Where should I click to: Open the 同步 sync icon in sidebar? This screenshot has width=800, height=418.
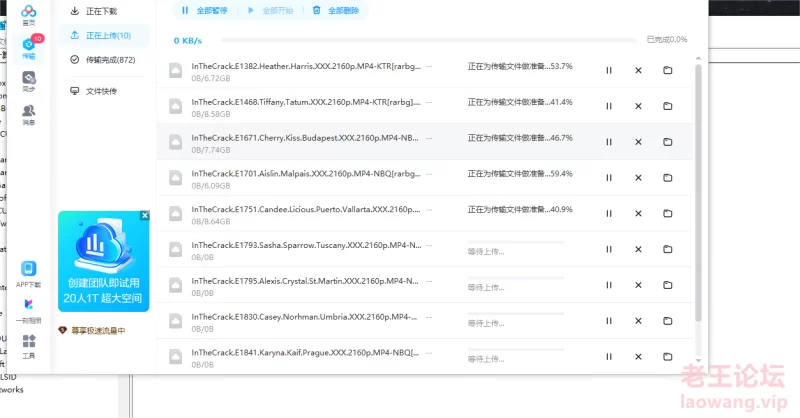click(29, 80)
